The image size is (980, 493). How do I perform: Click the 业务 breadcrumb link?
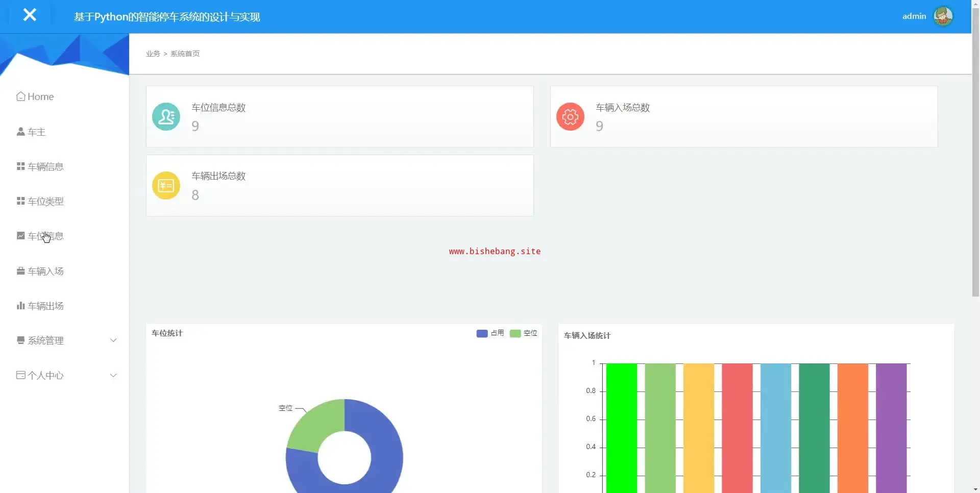pyautogui.click(x=153, y=54)
